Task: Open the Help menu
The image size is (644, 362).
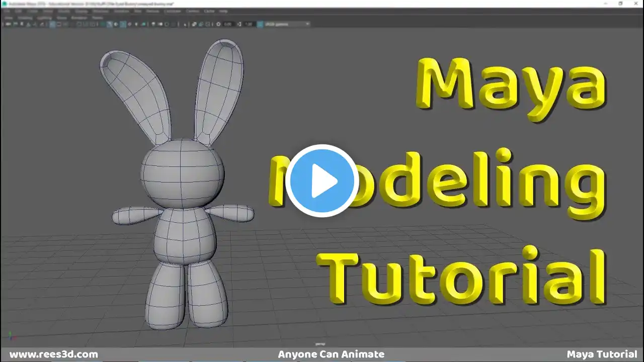Action: tap(223, 11)
